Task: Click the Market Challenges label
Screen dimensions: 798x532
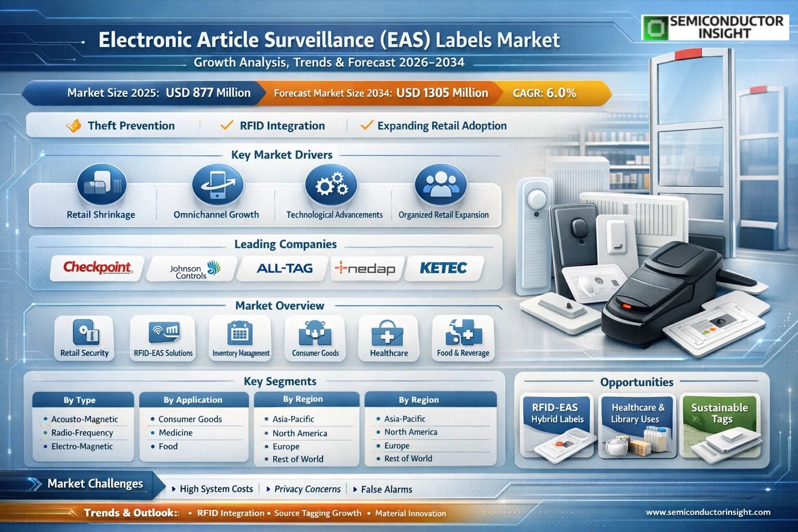Action: (x=95, y=484)
